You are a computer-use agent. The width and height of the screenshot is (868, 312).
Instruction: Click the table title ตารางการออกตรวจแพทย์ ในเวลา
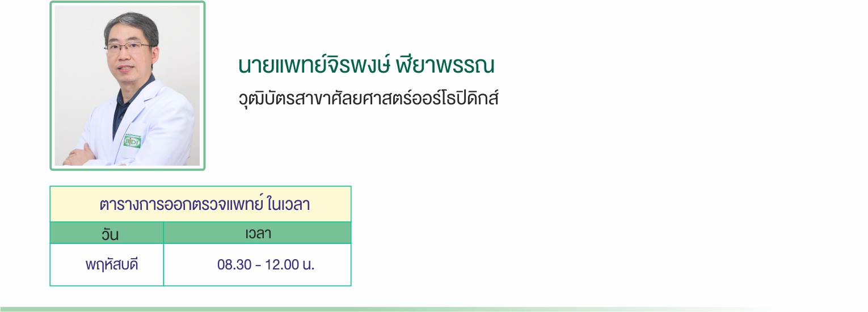click(204, 205)
